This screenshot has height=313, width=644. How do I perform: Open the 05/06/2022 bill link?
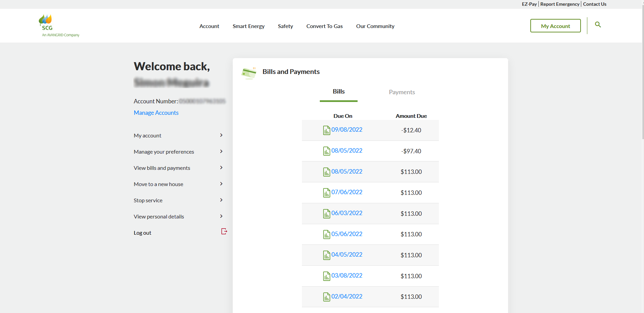[346, 234]
